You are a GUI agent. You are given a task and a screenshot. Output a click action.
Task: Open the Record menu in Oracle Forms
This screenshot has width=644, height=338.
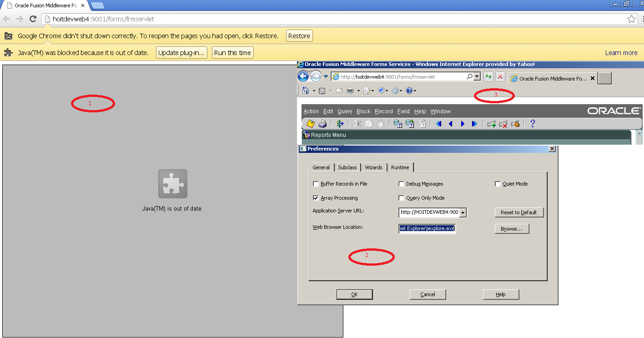tap(384, 111)
